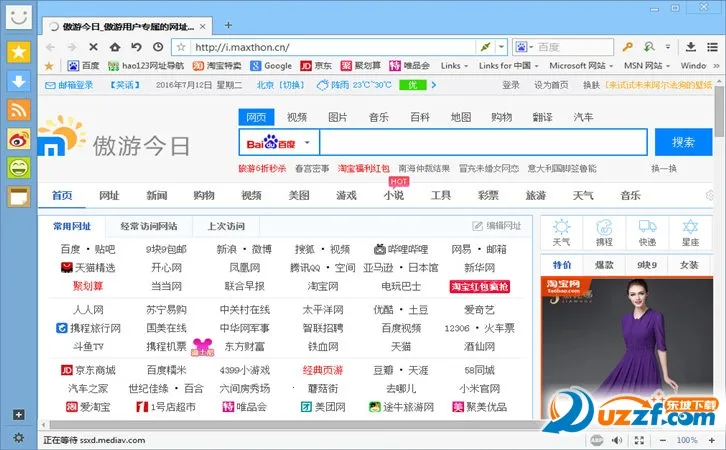Open the Favorites star in the sidebar

[18, 52]
